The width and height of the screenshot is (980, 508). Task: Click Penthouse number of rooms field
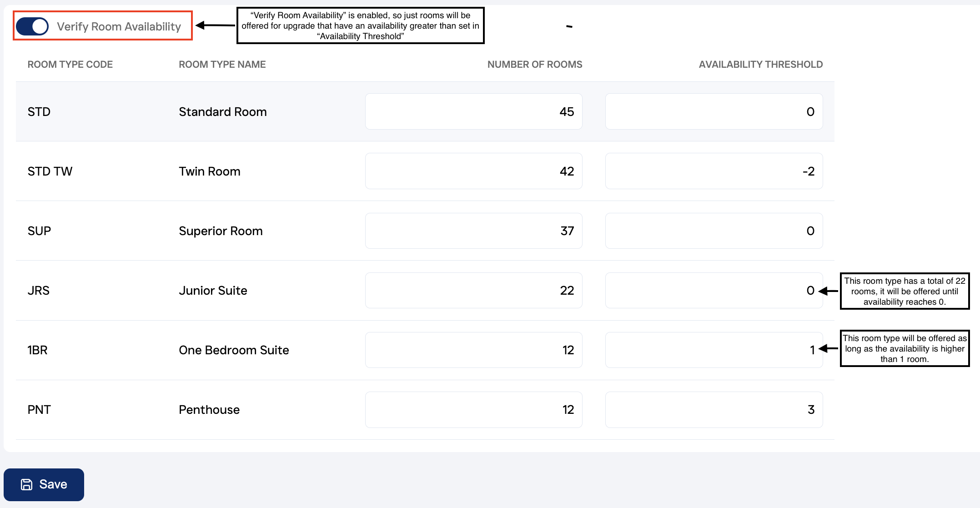(x=473, y=409)
